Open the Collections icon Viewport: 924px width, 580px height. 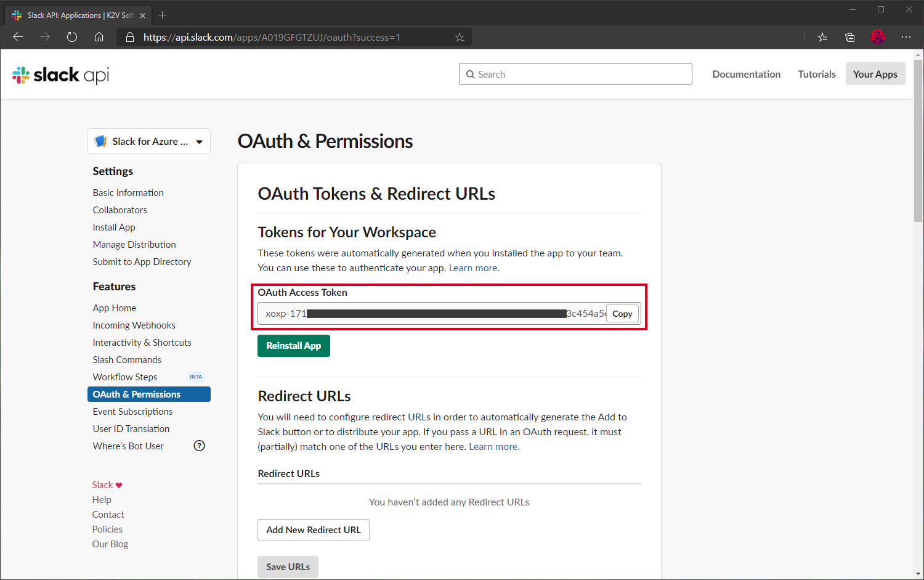tap(850, 37)
